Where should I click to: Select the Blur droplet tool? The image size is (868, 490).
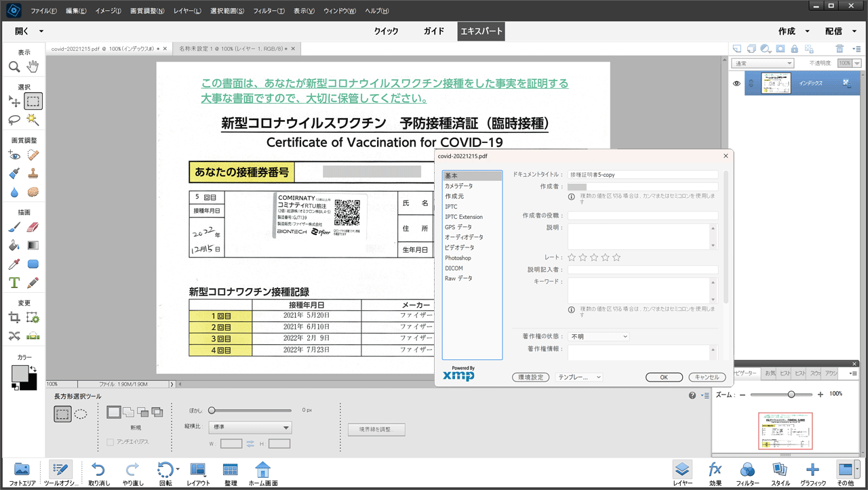click(x=14, y=192)
